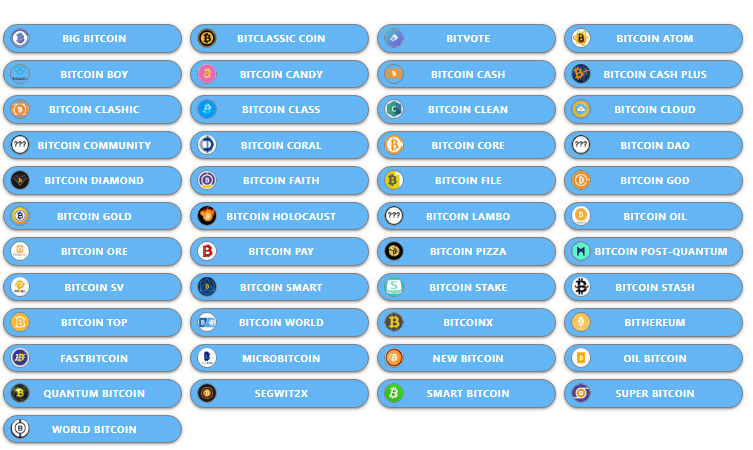
Task: Click the Bitcoin Holocaust flame icon
Action: tap(207, 216)
